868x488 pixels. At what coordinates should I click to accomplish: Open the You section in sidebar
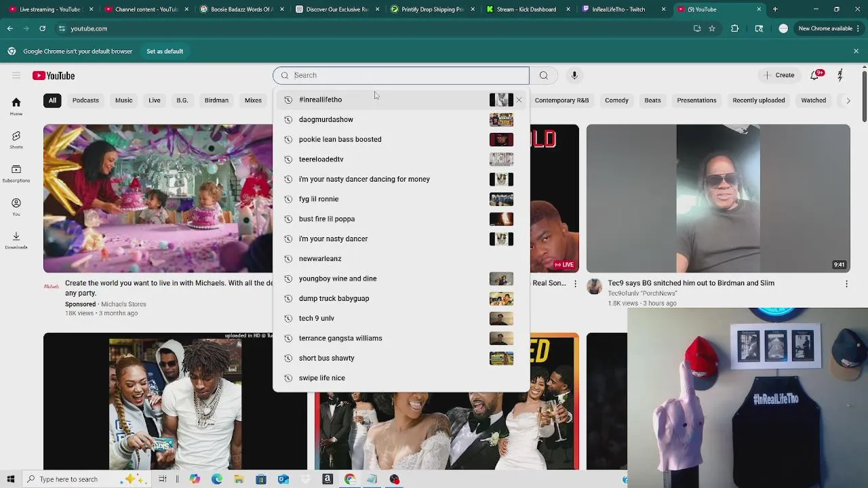pyautogui.click(x=16, y=207)
